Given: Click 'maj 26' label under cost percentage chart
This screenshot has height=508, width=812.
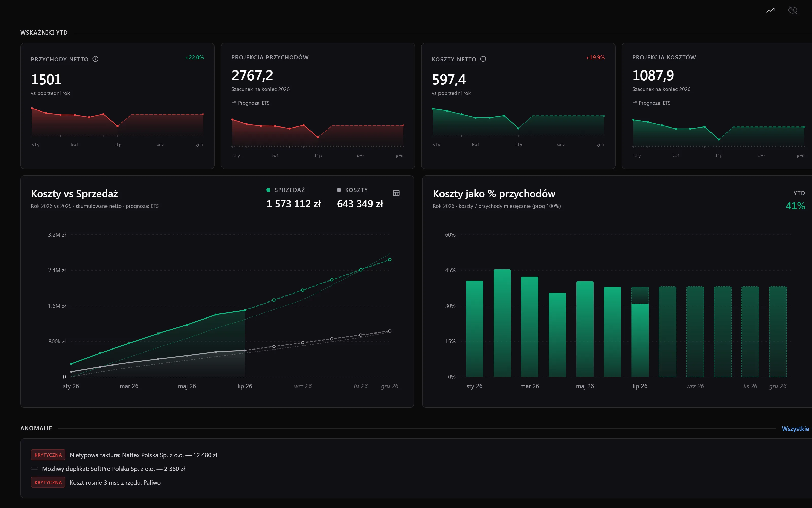Looking at the screenshot, I should (585, 386).
